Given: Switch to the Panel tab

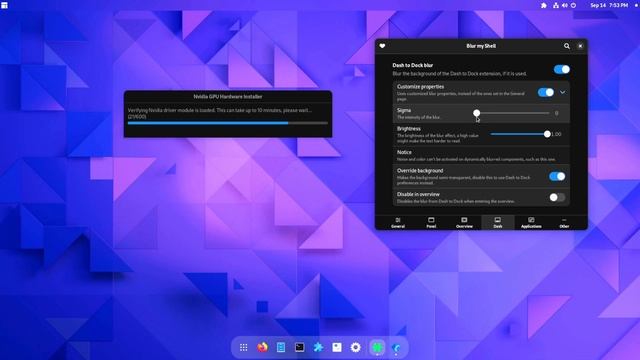Looking at the screenshot, I should [431, 223].
